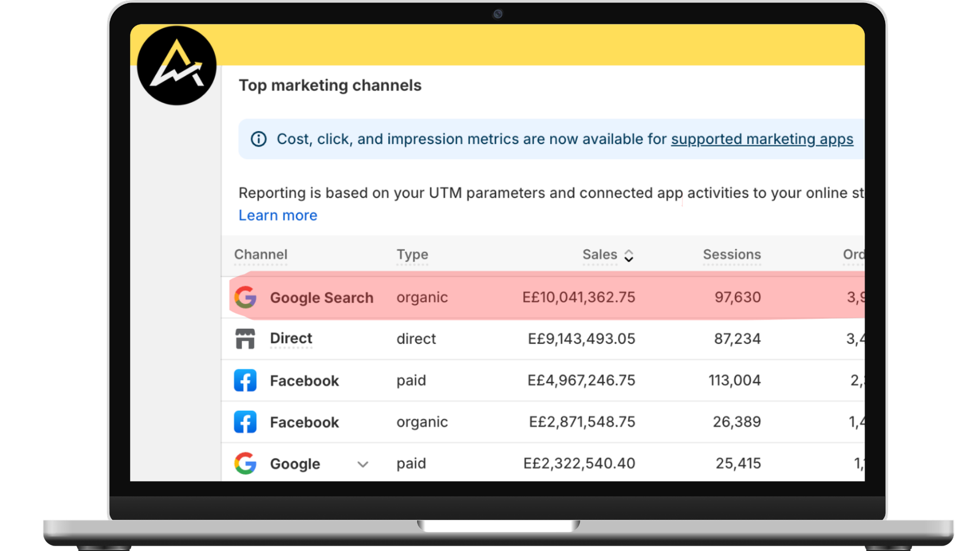The width and height of the screenshot is (980, 551).
Task: Click the Google icon in the paid row
Action: coord(245,463)
